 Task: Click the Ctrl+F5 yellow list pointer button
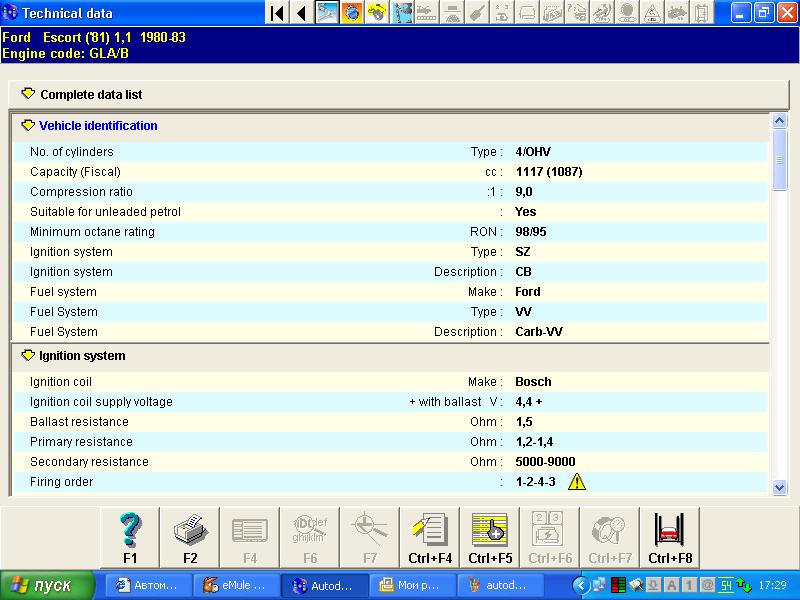490,538
